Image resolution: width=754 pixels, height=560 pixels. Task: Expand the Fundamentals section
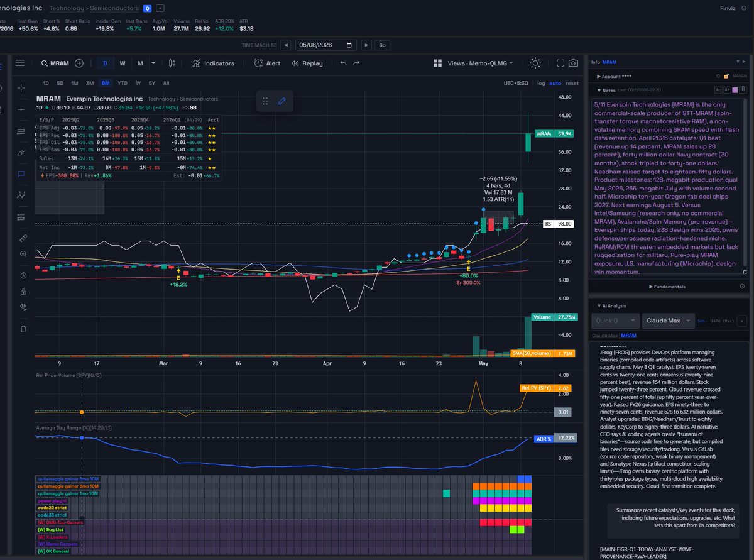pyautogui.click(x=667, y=287)
